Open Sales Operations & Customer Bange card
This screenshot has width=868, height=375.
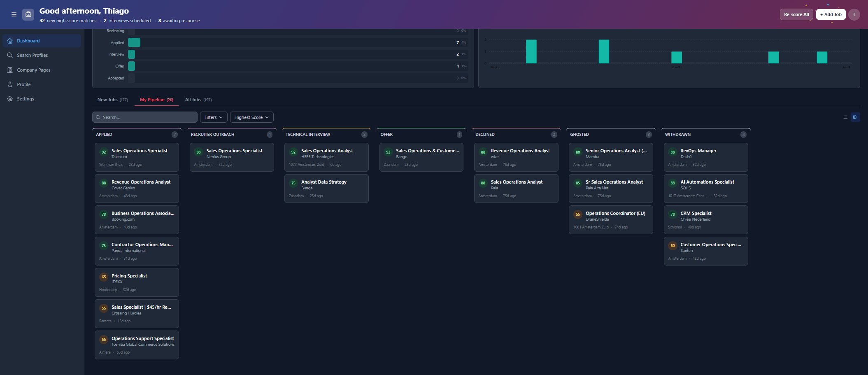[x=421, y=157]
